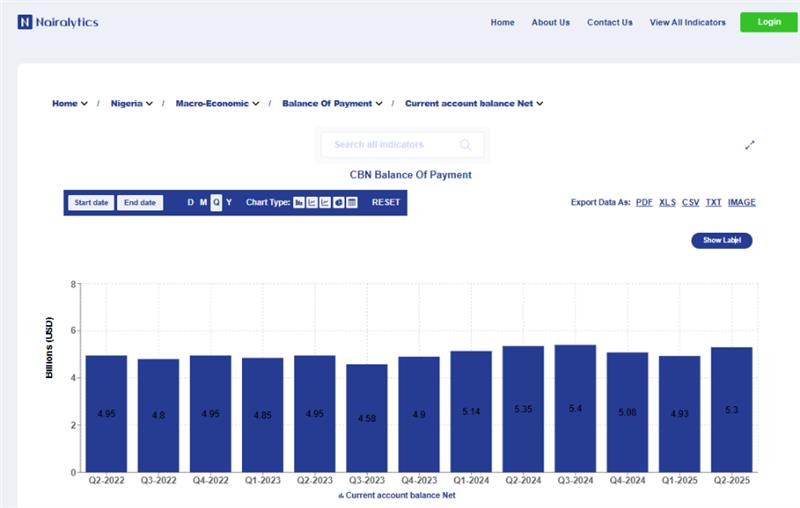Open the Balance Of Payment dropdown
Screen dimensions: 800x508
click(332, 103)
